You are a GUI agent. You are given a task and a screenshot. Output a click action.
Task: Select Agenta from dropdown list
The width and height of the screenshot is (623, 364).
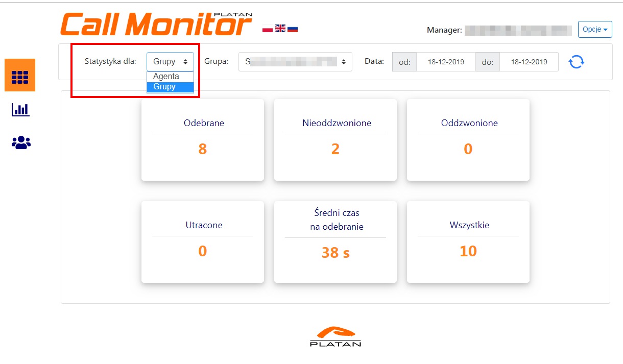pos(166,77)
